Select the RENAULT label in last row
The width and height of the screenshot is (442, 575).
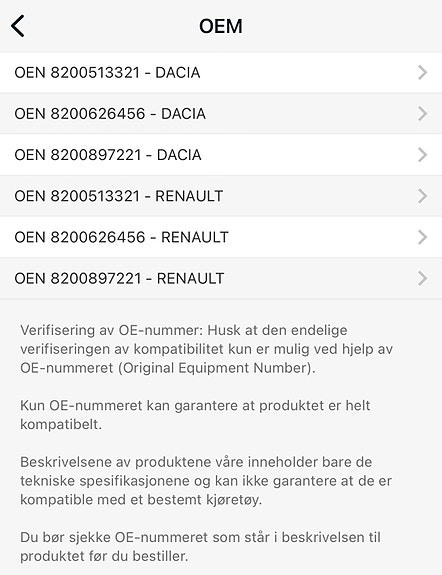pyautogui.click(x=190, y=278)
